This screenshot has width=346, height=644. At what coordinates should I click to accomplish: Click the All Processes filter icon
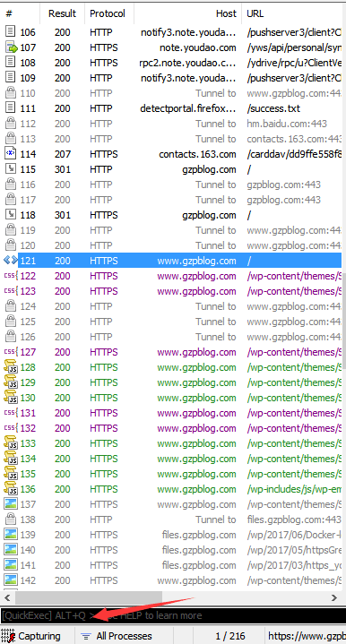(86, 636)
